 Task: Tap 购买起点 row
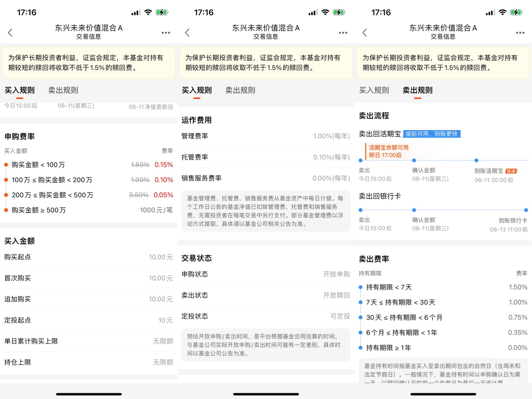(89, 257)
